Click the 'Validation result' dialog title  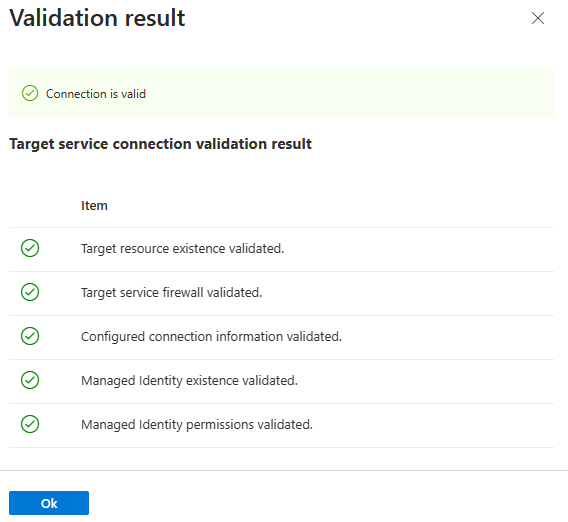click(97, 17)
